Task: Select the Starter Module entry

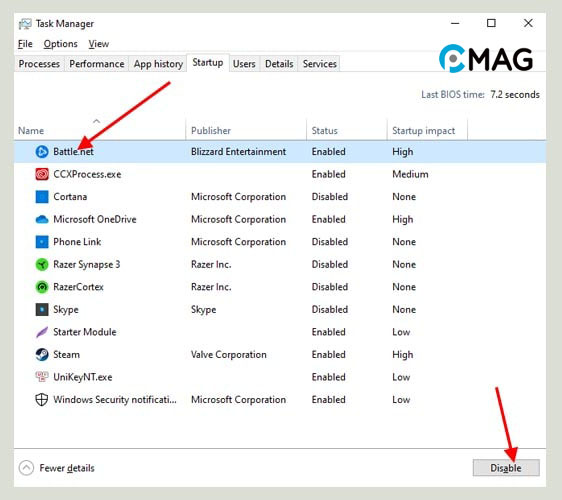Action: click(85, 332)
